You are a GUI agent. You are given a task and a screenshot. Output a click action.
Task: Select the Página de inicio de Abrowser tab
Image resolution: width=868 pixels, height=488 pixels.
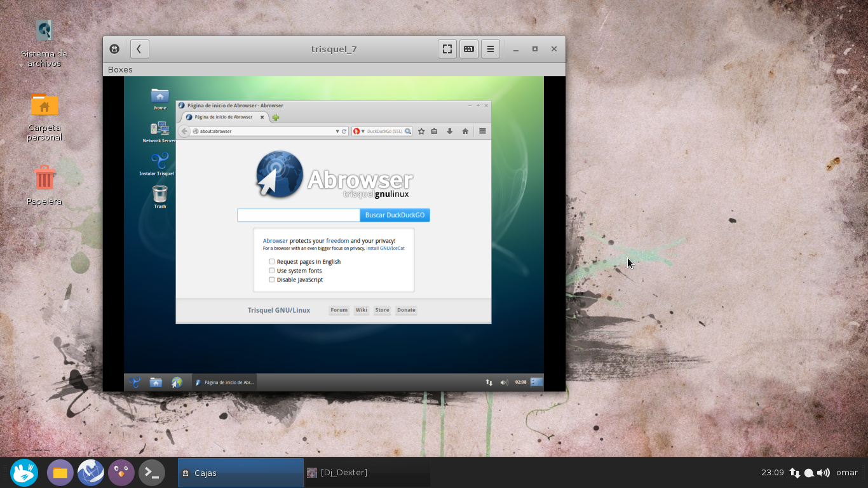[x=223, y=117]
